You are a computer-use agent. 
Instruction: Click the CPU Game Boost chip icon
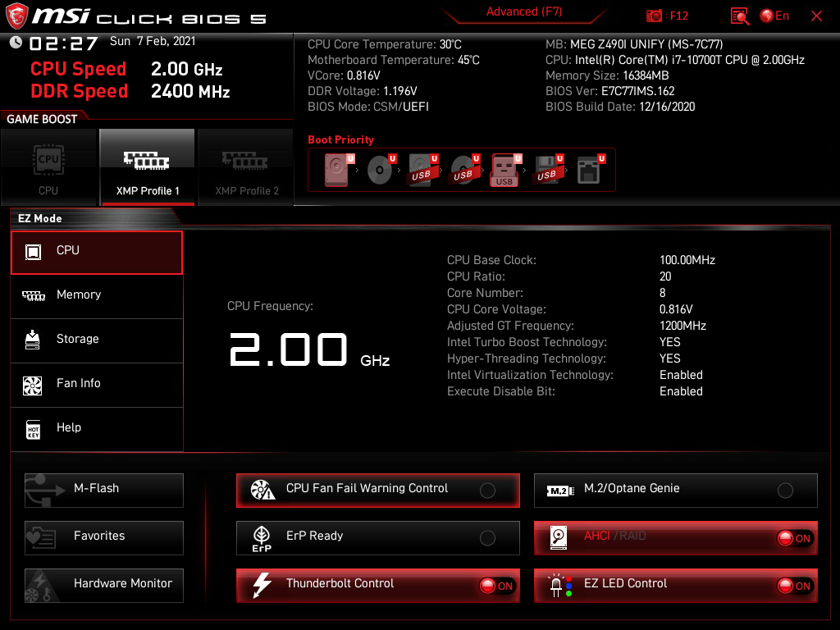point(48,161)
